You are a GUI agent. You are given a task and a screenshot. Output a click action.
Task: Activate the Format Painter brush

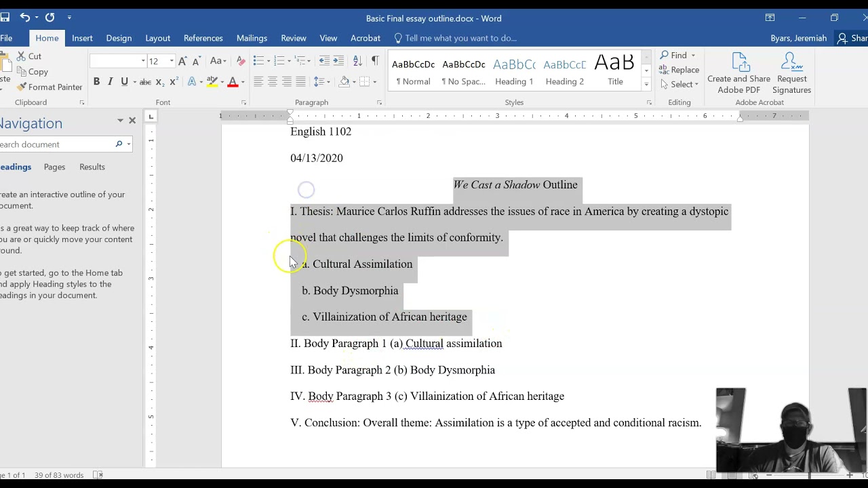[50, 87]
